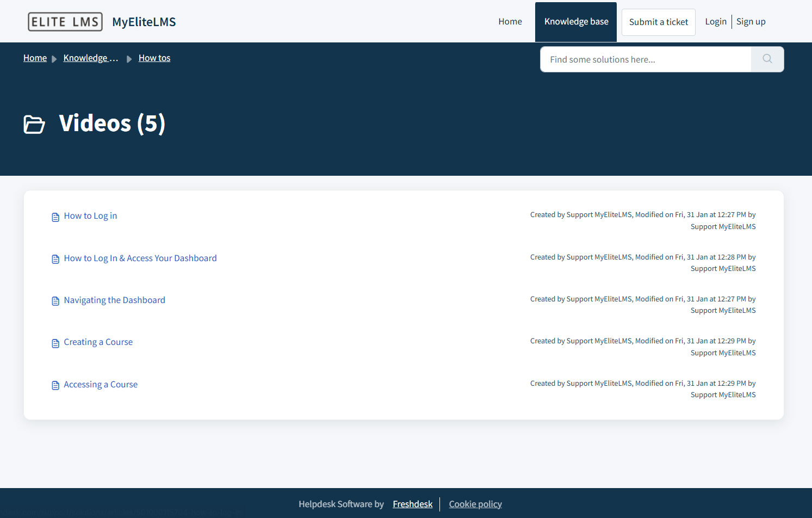This screenshot has height=518, width=812.
Task: Click the Videos folder icon
Action: (34, 124)
